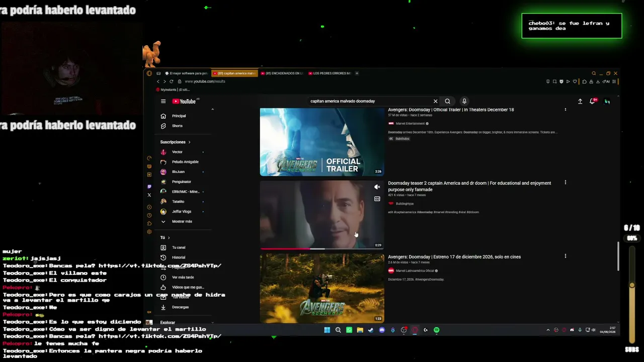The height and width of the screenshot is (362, 644).
Task: Open Opera tab search magnifier
Action: [594, 73]
